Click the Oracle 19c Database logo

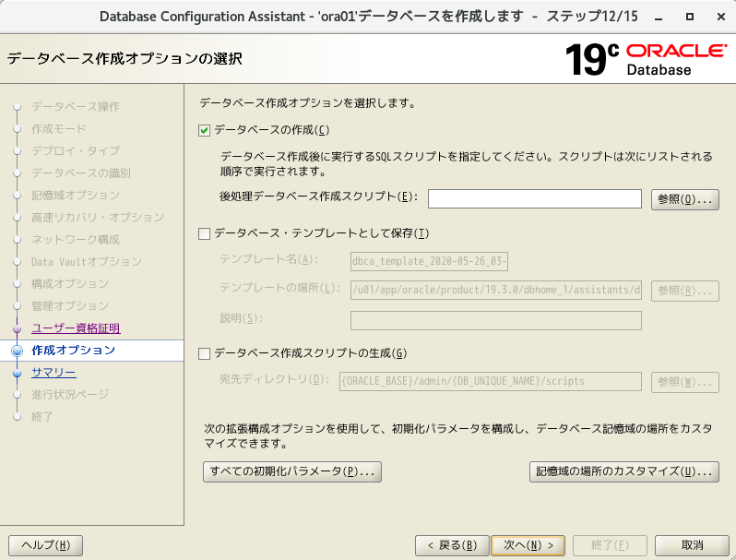(x=646, y=59)
